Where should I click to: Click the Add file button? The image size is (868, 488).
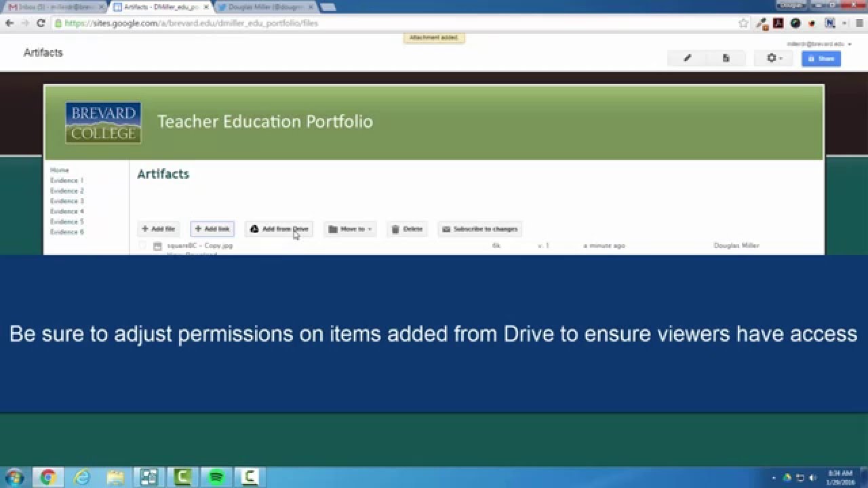coord(159,229)
